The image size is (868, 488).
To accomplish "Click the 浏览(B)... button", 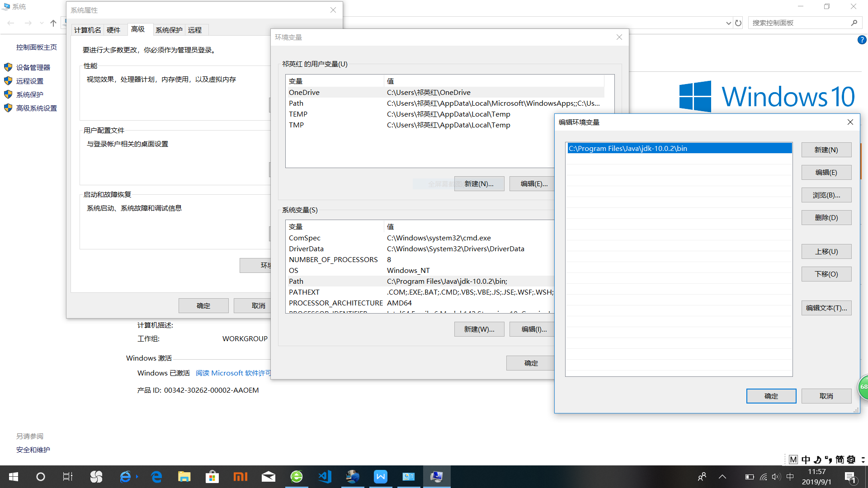I will [x=826, y=195].
